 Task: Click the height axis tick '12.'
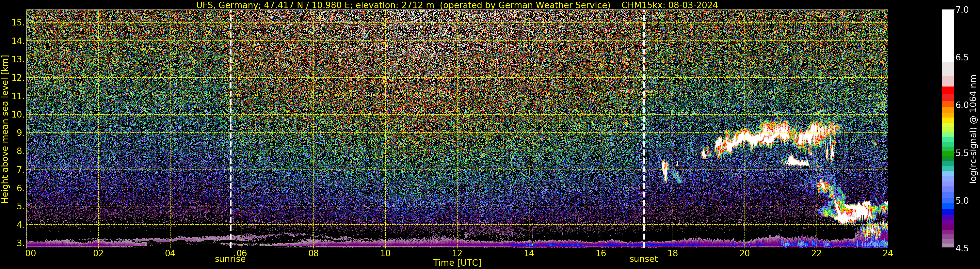18,78
